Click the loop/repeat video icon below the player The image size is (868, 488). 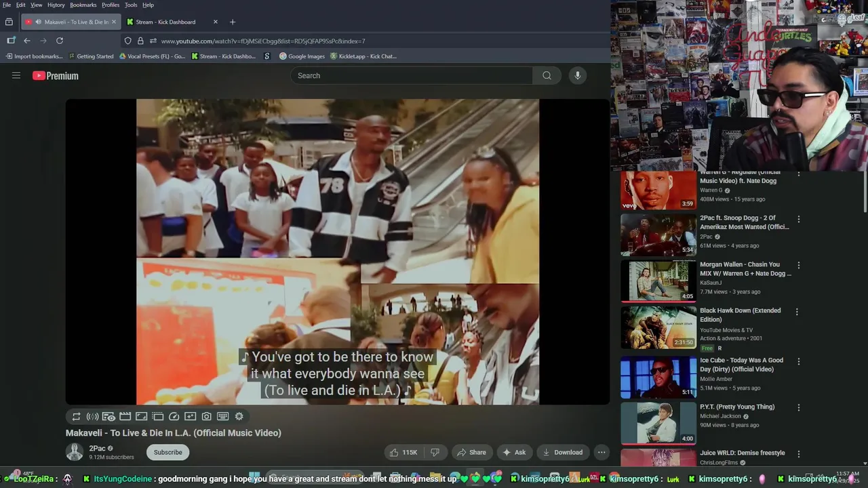pos(76,417)
